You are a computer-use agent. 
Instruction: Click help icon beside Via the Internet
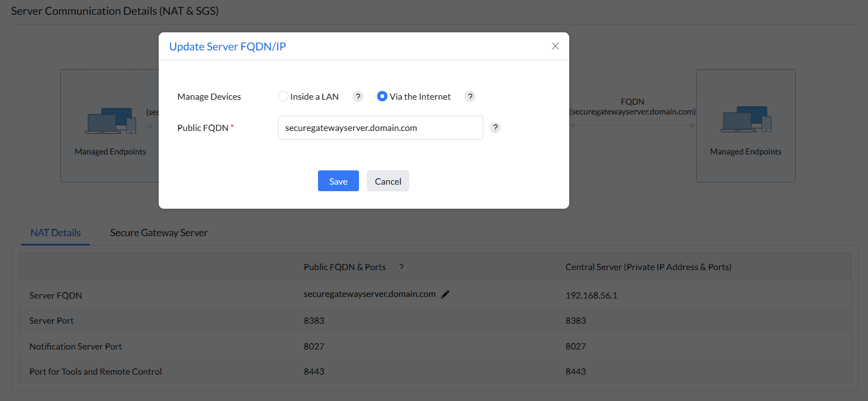click(x=470, y=96)
